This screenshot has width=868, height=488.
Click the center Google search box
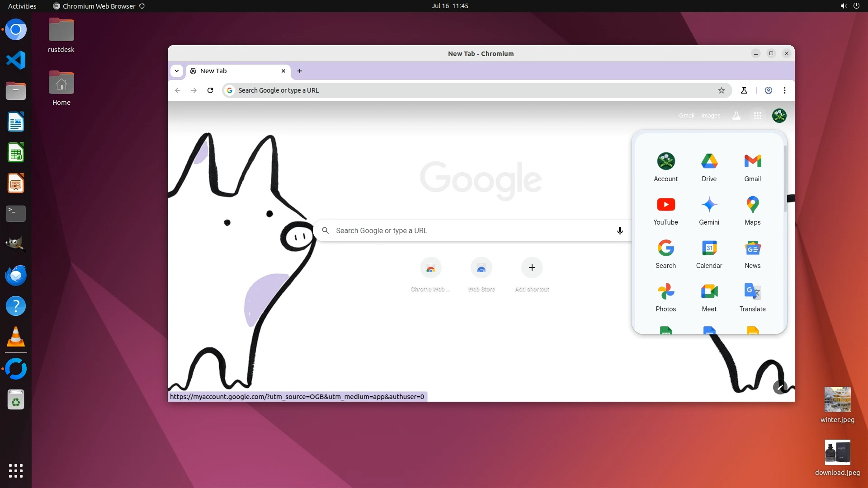tap(470, 230)
